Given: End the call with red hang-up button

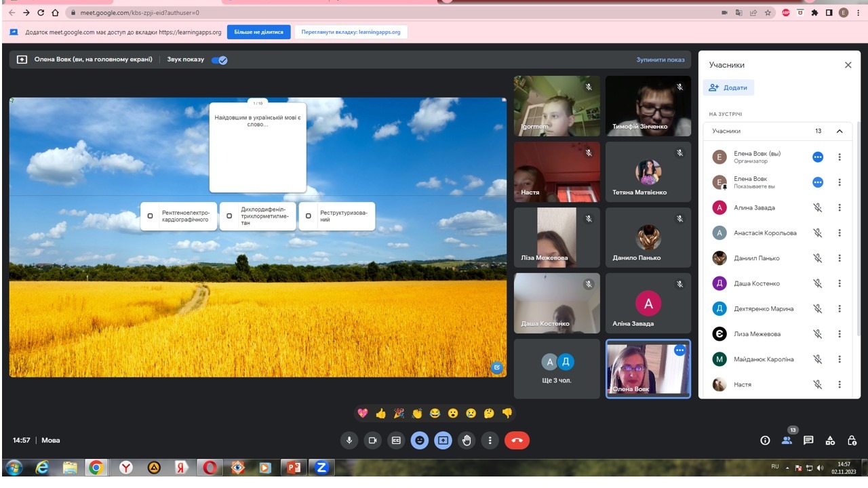Looking at the screenshot, I should tap(517, 441).
